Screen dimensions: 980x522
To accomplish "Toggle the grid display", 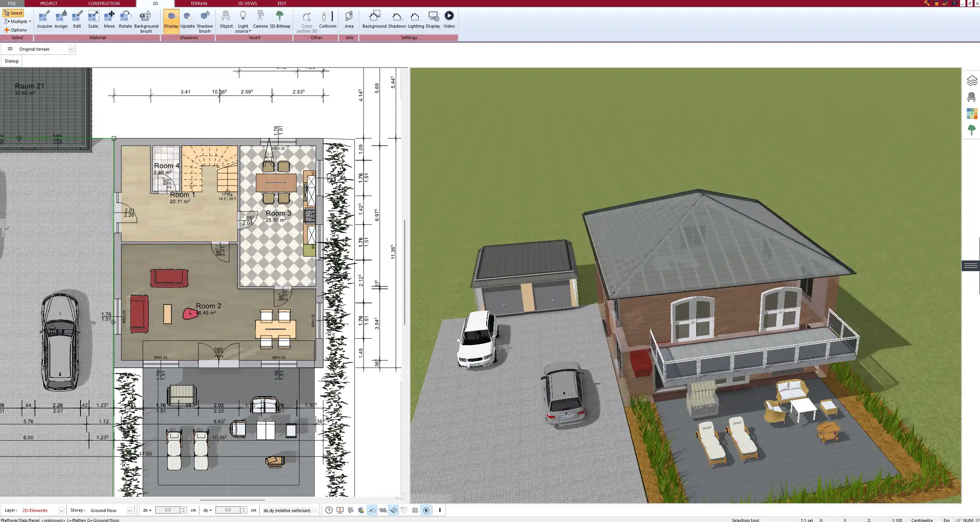I will tap(415, 510).
